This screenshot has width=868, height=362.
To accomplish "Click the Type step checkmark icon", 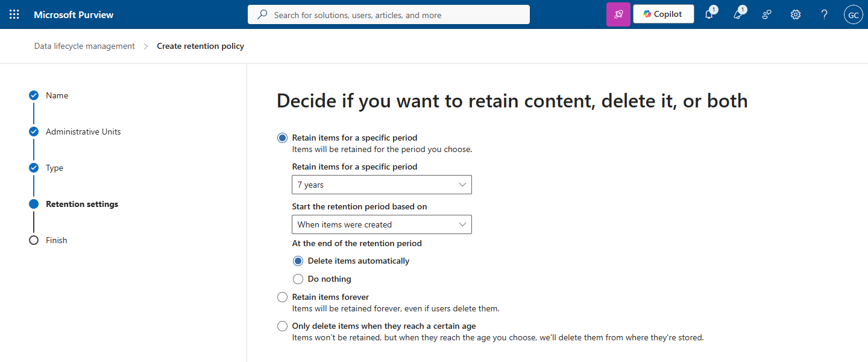I will tap(34, 168).
